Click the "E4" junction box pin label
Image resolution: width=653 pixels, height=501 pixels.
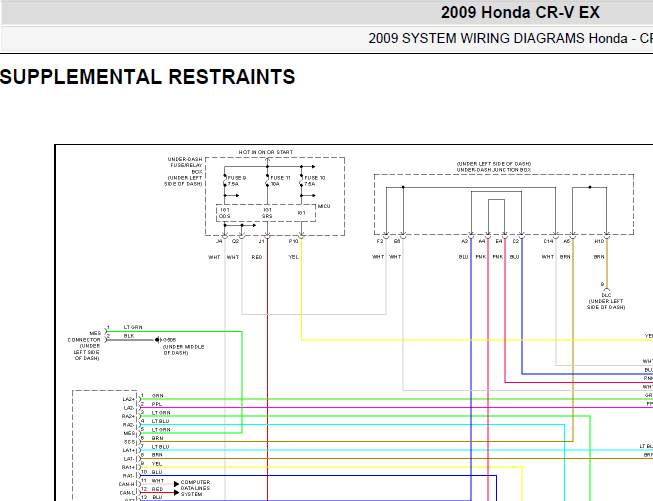click(498, 242)
